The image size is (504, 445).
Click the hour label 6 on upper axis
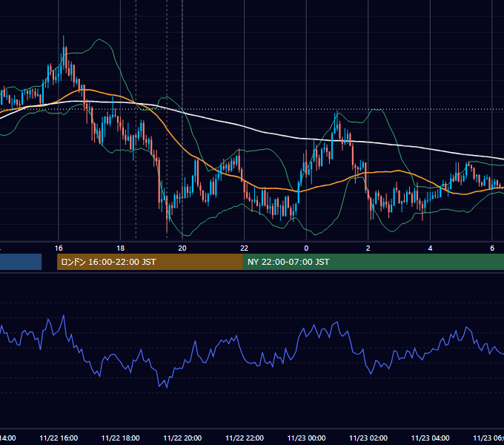point(492,248)
